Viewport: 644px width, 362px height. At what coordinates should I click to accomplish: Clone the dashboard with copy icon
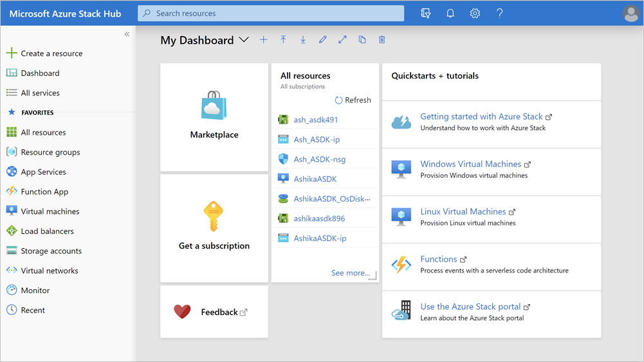click(362, 40)
